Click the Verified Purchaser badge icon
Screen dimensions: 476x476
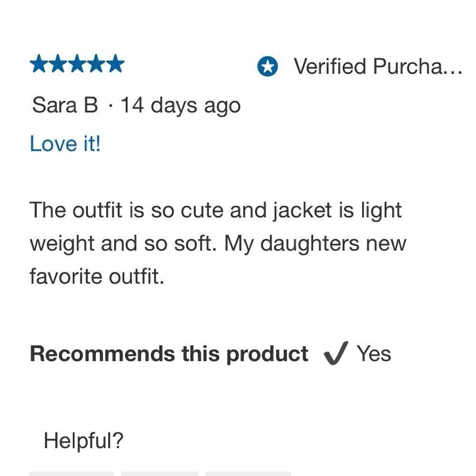(x=268, y=67)
